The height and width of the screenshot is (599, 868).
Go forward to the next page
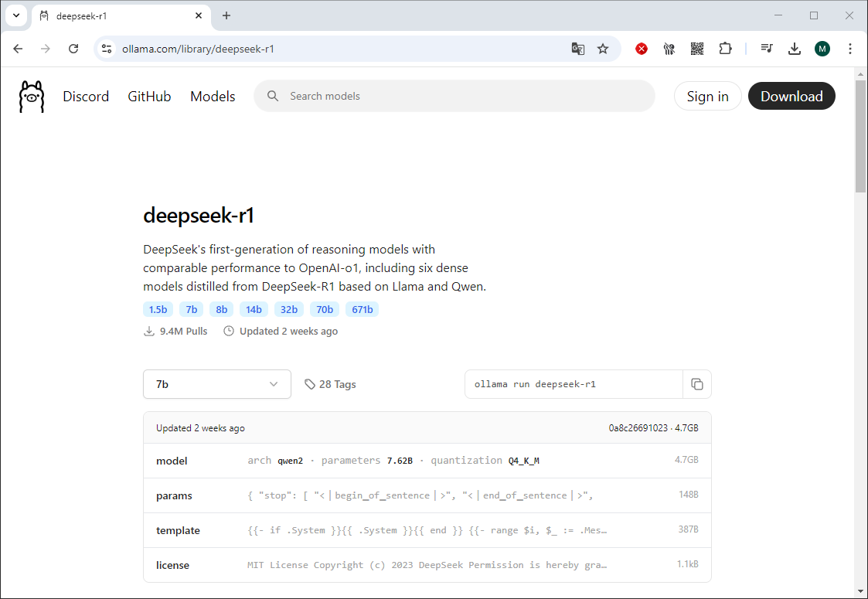pyautogui.click(x=46, y=49)
